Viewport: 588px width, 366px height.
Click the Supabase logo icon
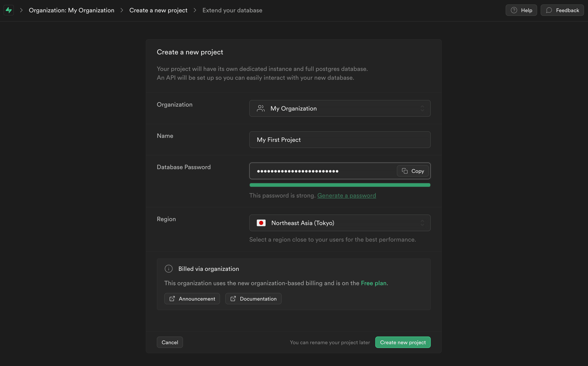click(9, 10)
